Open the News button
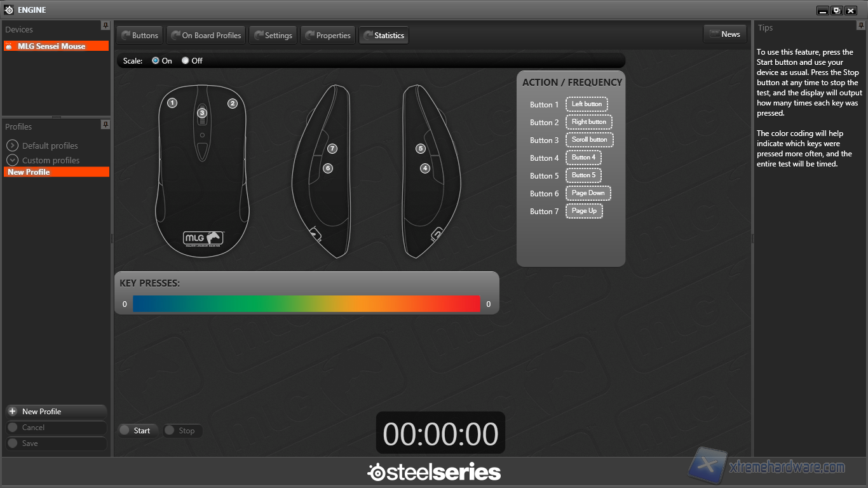The image size is (868, 488). pos(724,34)
